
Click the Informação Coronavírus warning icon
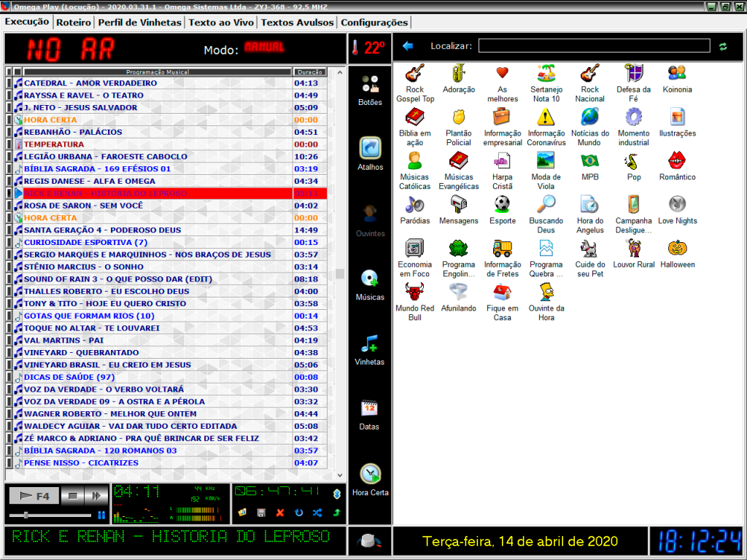click(x=546, y=118)
